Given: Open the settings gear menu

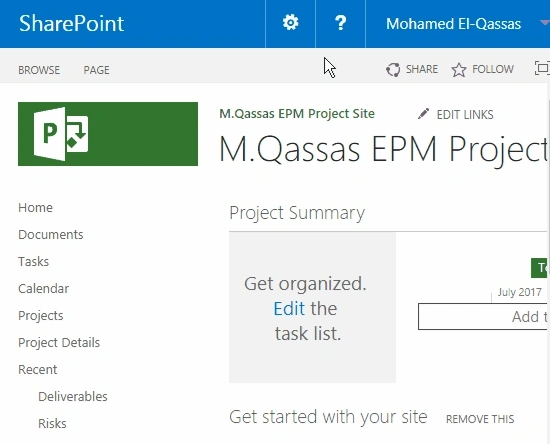Looking at the screenshot, I should click(x=290, y=23).
